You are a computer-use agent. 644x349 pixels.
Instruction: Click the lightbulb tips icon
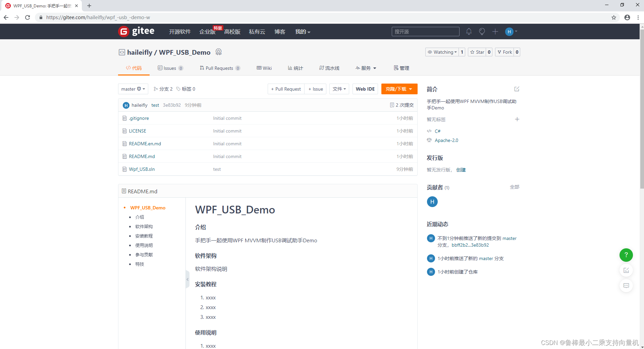tap(482, 32)
